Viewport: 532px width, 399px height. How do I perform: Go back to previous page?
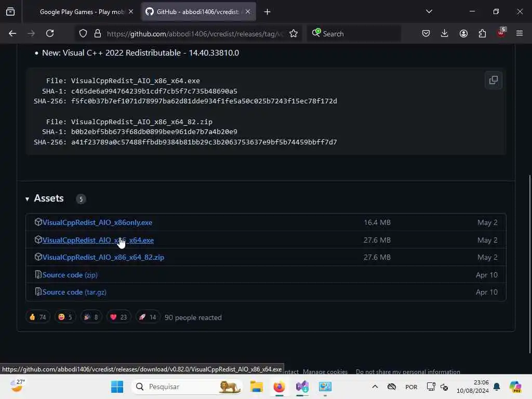pos(12,34)
